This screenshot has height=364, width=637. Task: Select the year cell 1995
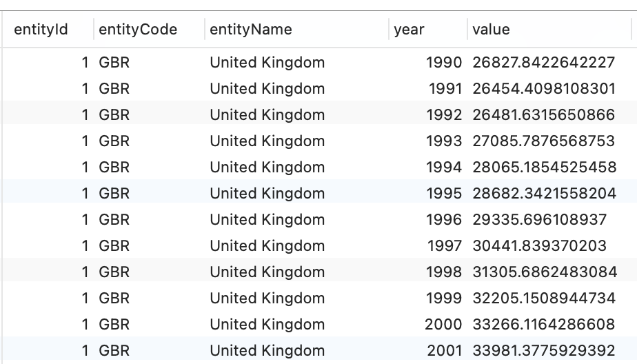tap(444, 193)
